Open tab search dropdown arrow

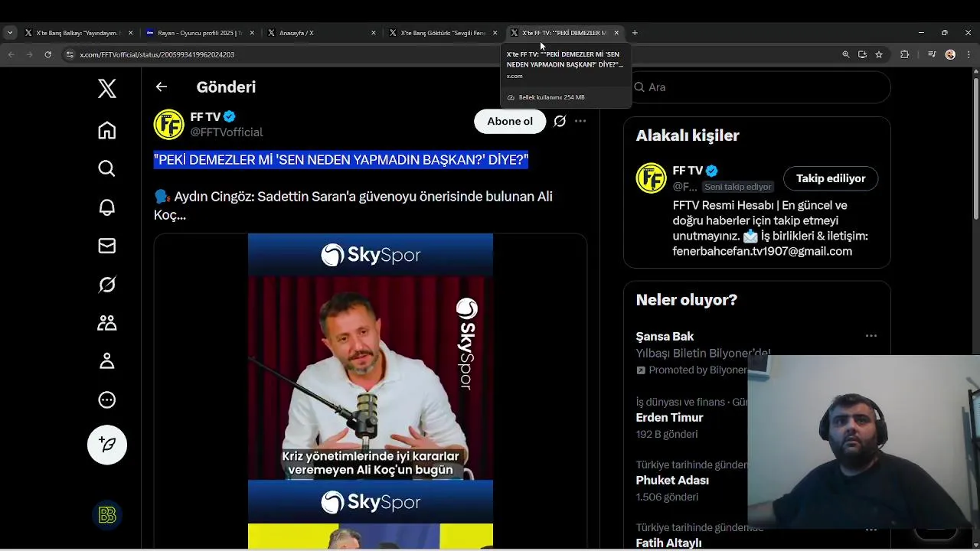[10, 33]
